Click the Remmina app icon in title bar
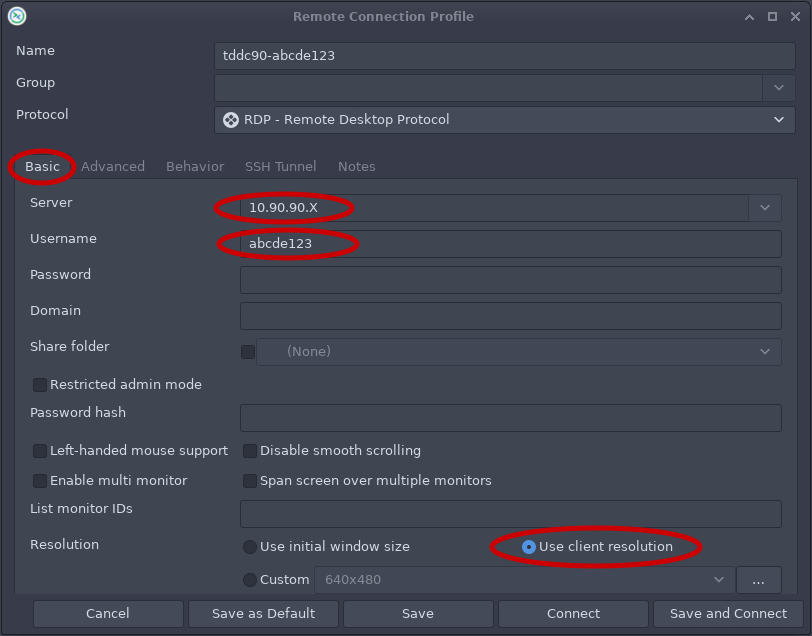 (16, 16)
